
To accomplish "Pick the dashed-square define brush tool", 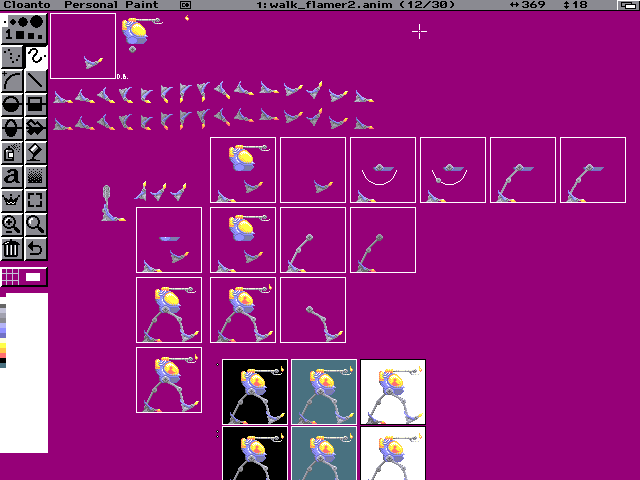I will click(36, 200).
